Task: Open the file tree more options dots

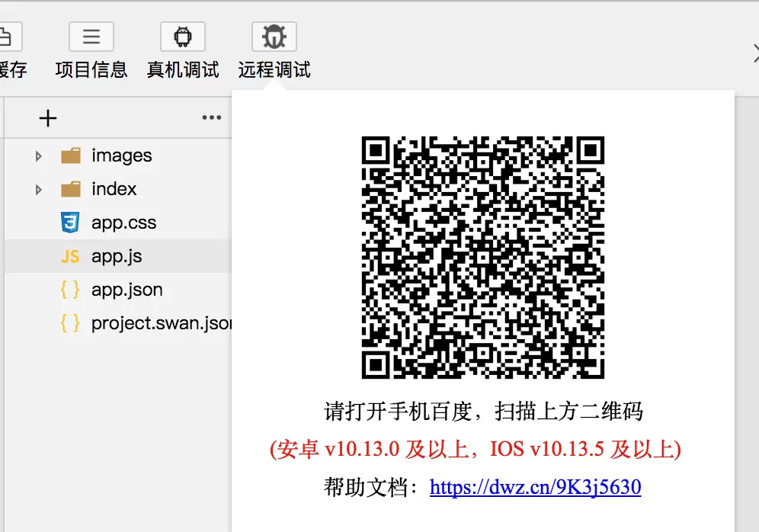Action: [x=212, y=117]
